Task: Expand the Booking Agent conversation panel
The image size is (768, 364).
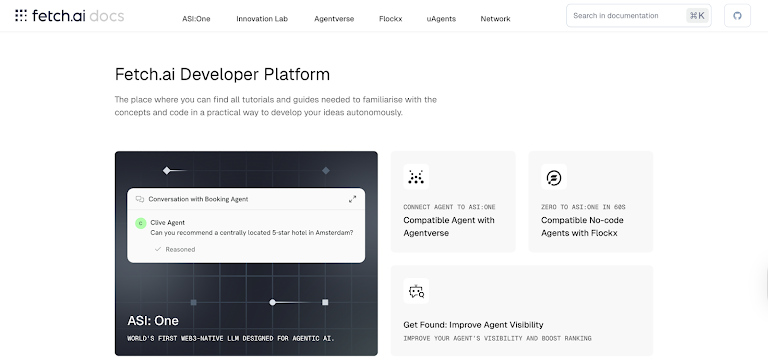Action: tap(352, 199)
